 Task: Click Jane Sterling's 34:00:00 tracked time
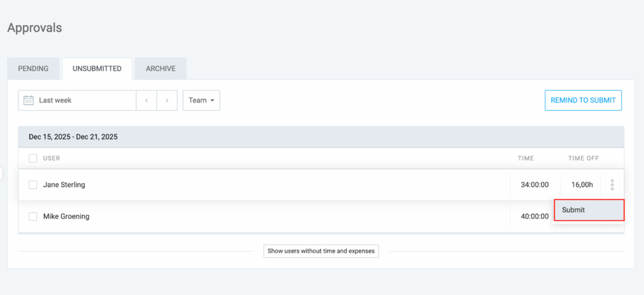tap(535, 185)
